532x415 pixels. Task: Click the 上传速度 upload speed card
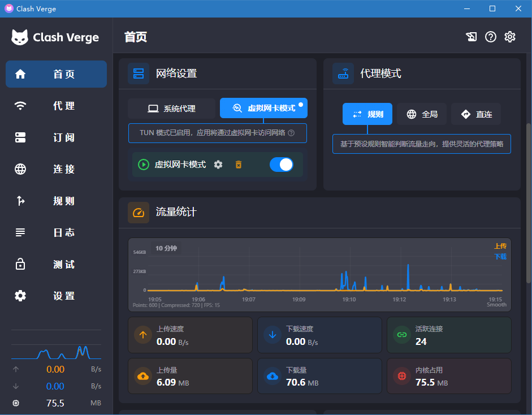click(x=191, y=335)
